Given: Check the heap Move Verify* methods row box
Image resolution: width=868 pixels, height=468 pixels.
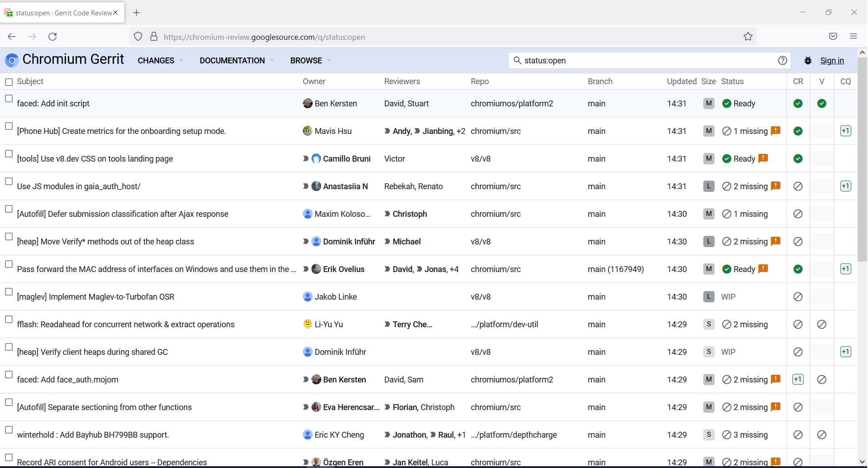Looking at the screenshot, I should (9, 237).
